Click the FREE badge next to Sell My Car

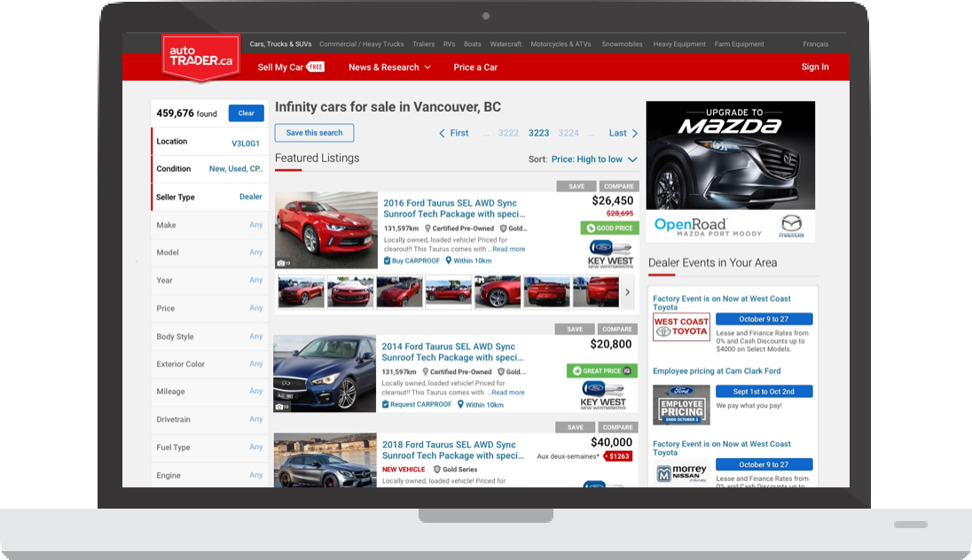pos(315,67)
